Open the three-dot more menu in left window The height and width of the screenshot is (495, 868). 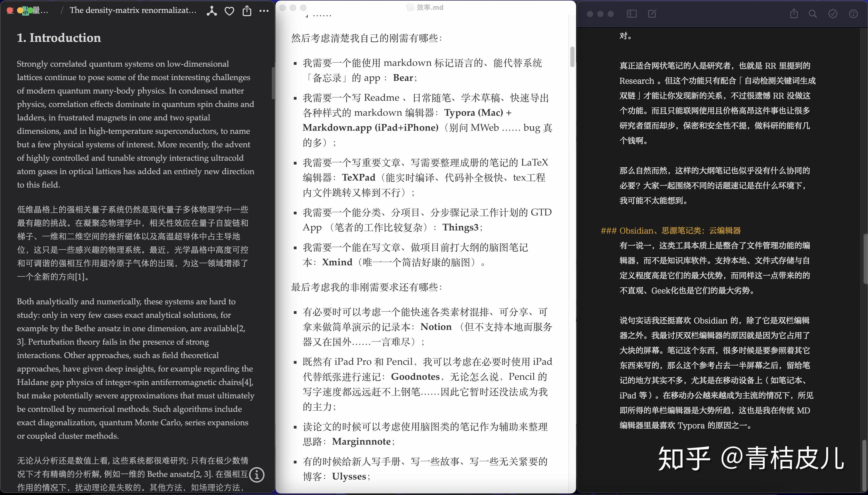[x=264, y=11]
